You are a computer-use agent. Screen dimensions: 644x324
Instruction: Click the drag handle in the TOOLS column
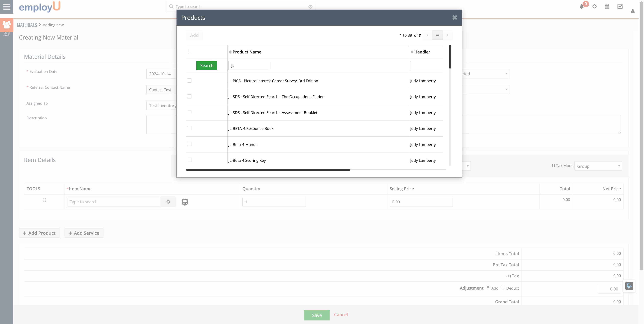pos(44,200)
